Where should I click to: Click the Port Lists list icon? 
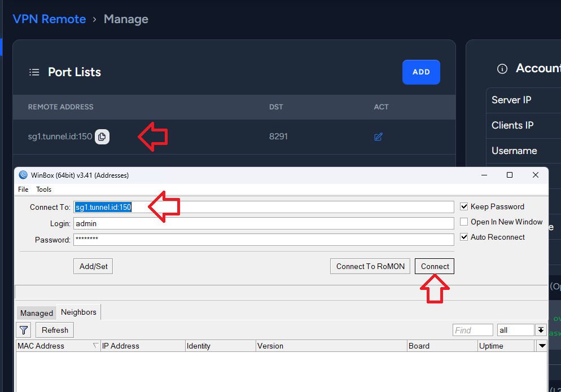[x=34, y=72]
